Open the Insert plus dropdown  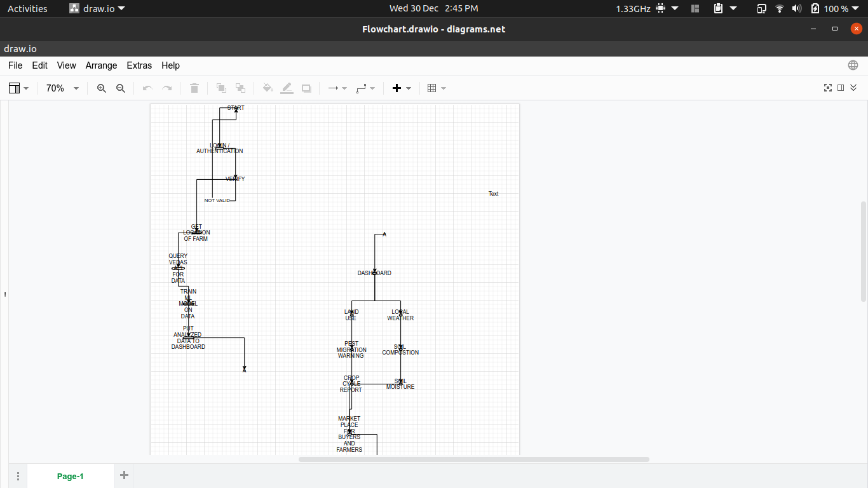pos(402,88)
